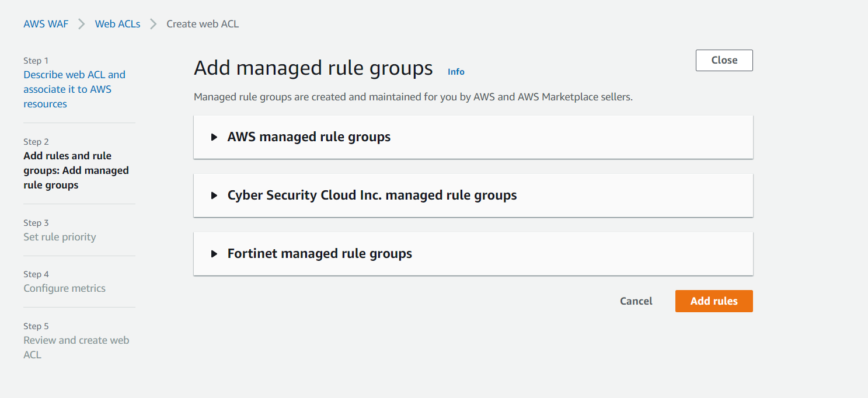Go to Web ACLs in the breadcrumb
Viewport: 868px width, 398px height.
[117, 24]
